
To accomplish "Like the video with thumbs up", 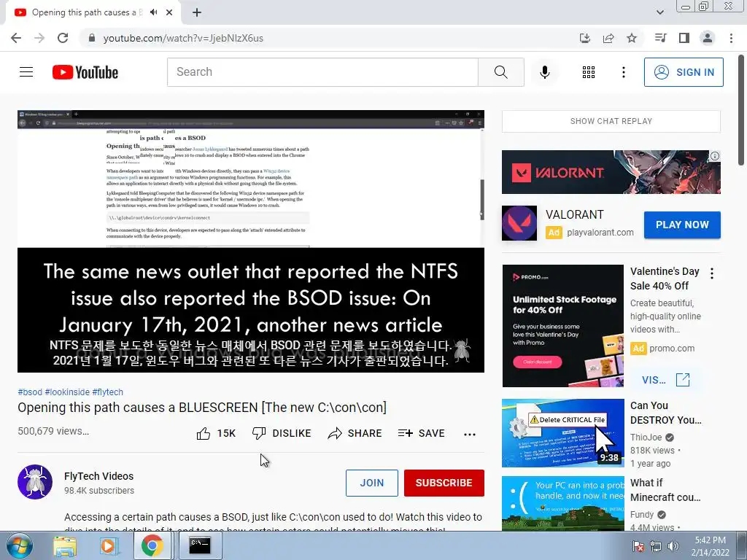I will point(216,433).
